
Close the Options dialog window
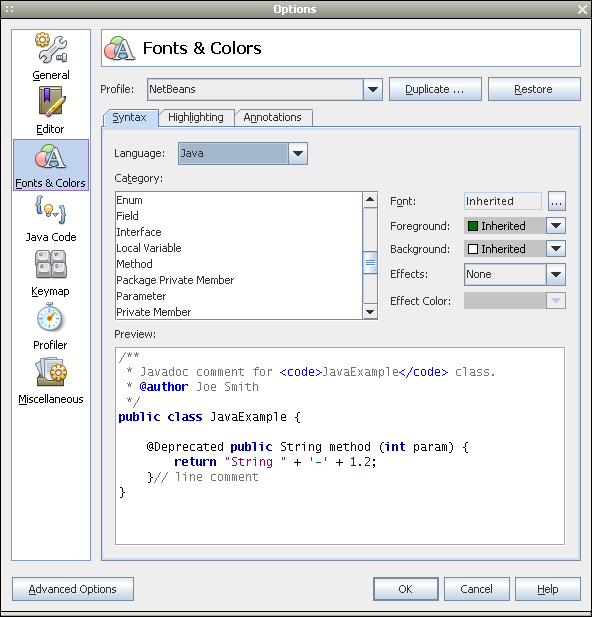[582, 9]
